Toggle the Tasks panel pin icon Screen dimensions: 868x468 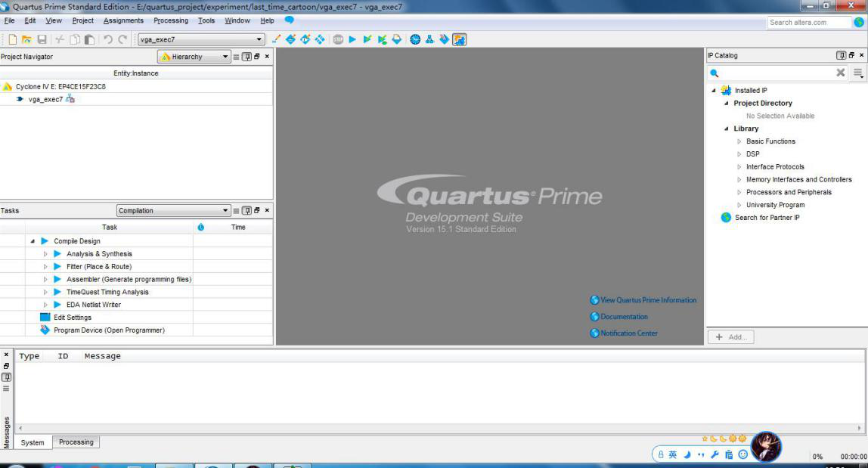pyautogui.click(x=247, y=210)
